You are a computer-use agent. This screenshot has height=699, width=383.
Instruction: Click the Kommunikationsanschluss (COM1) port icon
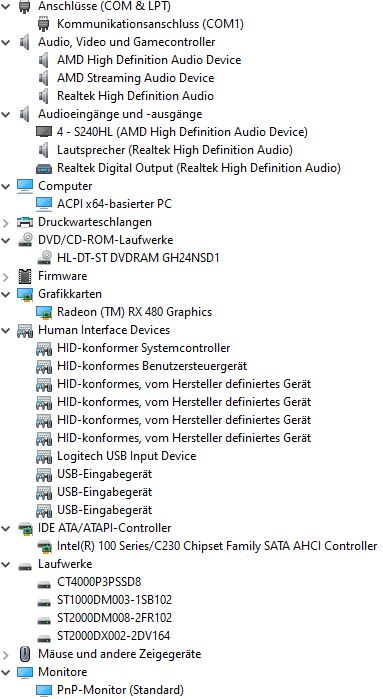44,24
